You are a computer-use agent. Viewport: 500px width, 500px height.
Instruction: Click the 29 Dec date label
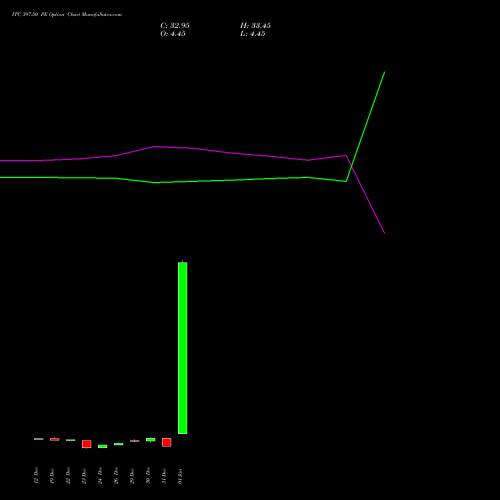tap(132, 476)
